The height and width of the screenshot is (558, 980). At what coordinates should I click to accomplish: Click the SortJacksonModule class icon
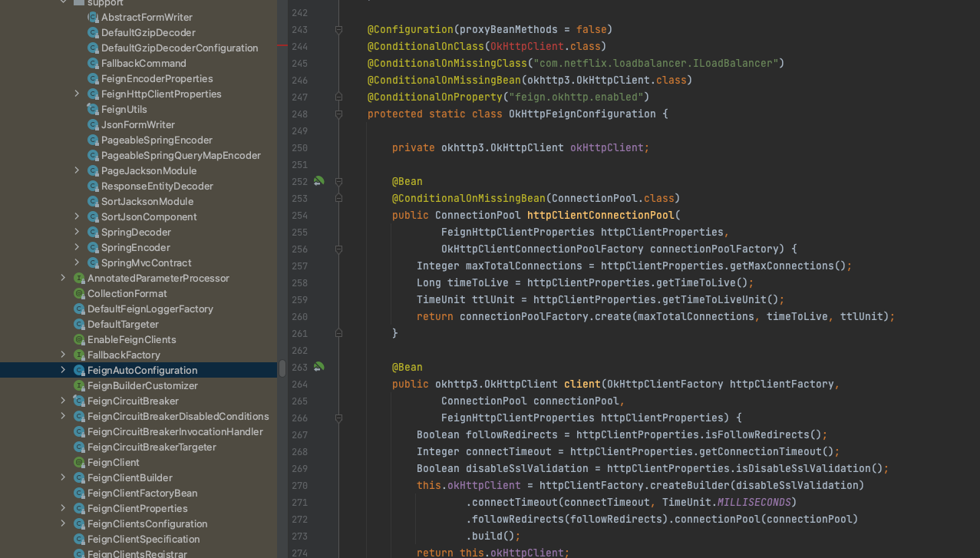point(93,201)
